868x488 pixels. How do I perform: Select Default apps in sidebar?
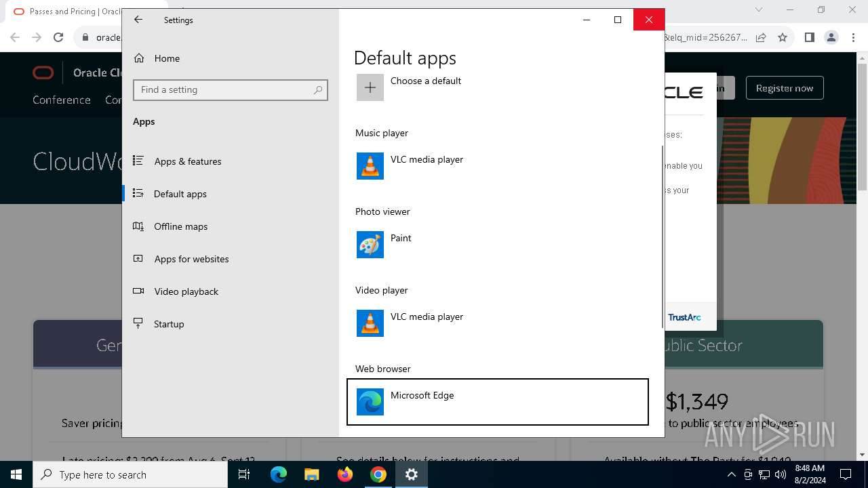[230, 194]
